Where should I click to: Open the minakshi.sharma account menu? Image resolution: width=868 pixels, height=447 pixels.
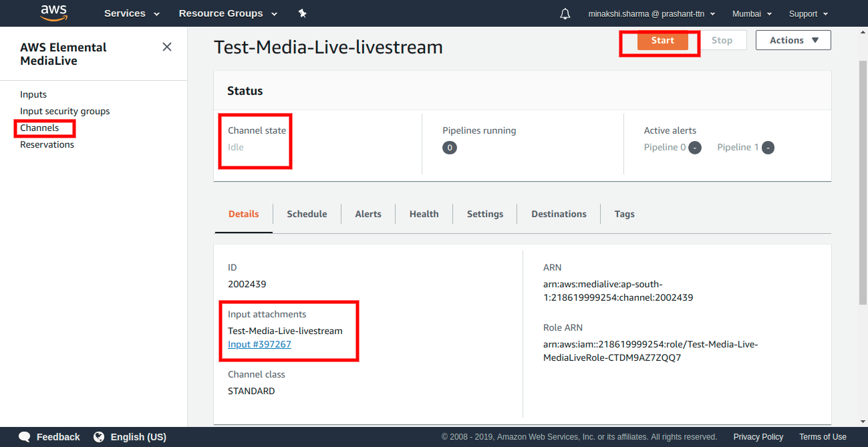pos(652,13)
